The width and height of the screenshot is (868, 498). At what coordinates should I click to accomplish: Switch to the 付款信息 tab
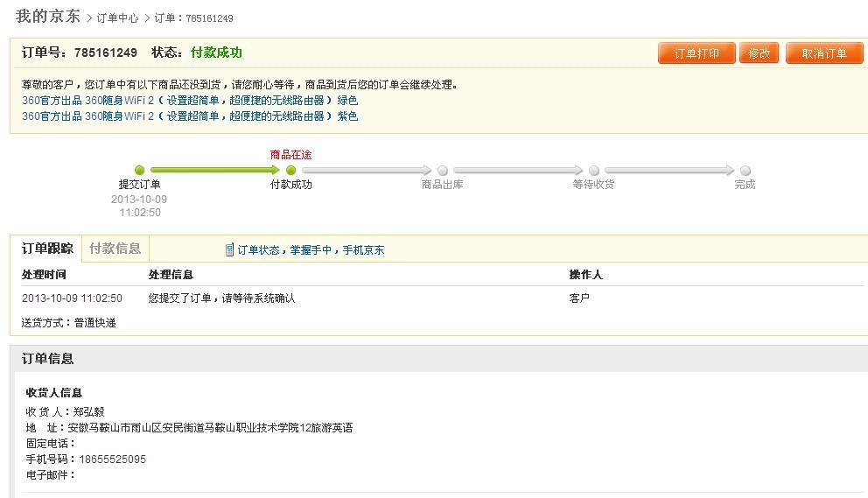[x=115, y=249]
